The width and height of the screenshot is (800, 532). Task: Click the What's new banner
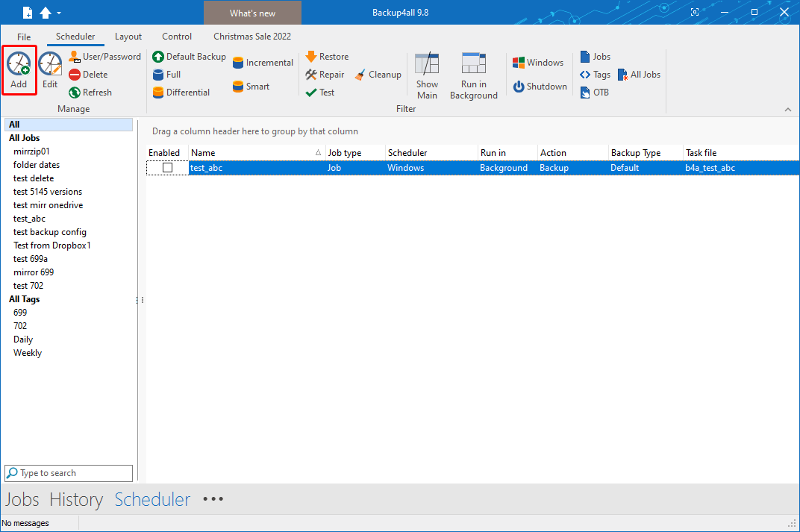252,13
